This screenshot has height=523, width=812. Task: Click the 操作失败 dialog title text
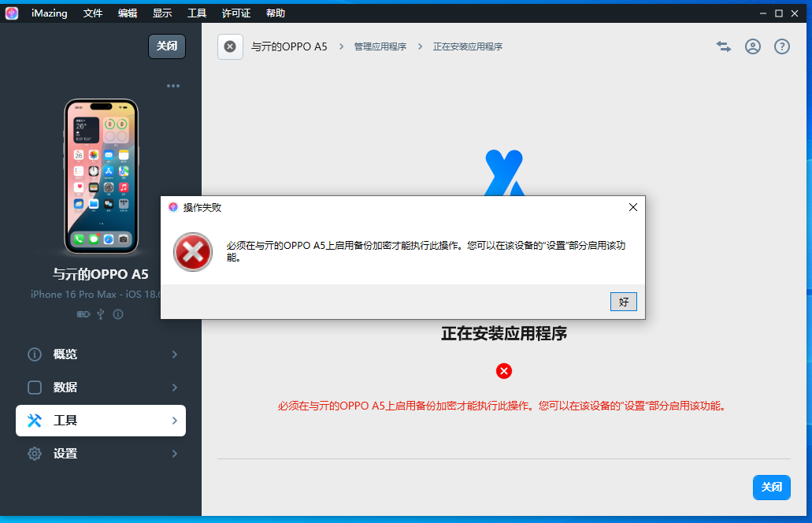pyautogui.click(x=202, y=207)
